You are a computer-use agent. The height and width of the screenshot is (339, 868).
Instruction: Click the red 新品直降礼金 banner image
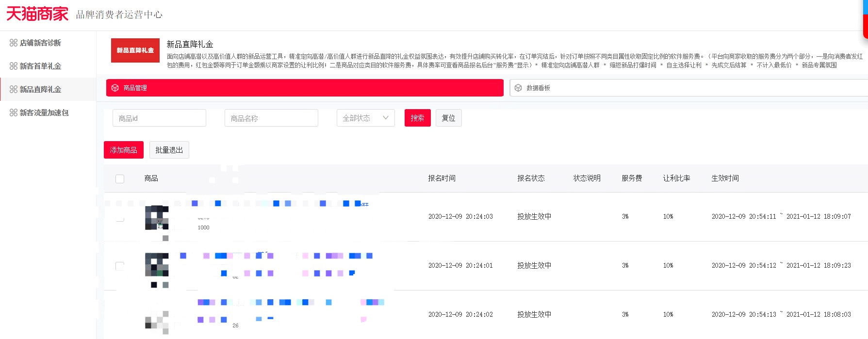135,50
